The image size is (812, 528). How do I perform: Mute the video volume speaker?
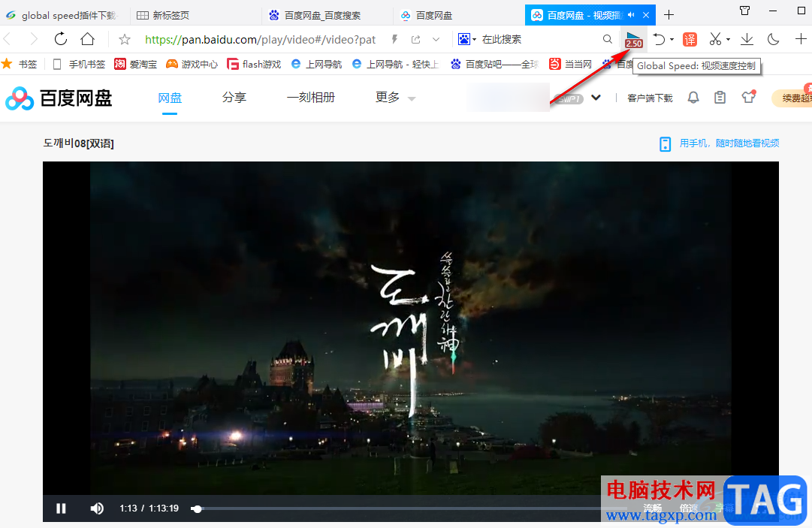[97, 508]
